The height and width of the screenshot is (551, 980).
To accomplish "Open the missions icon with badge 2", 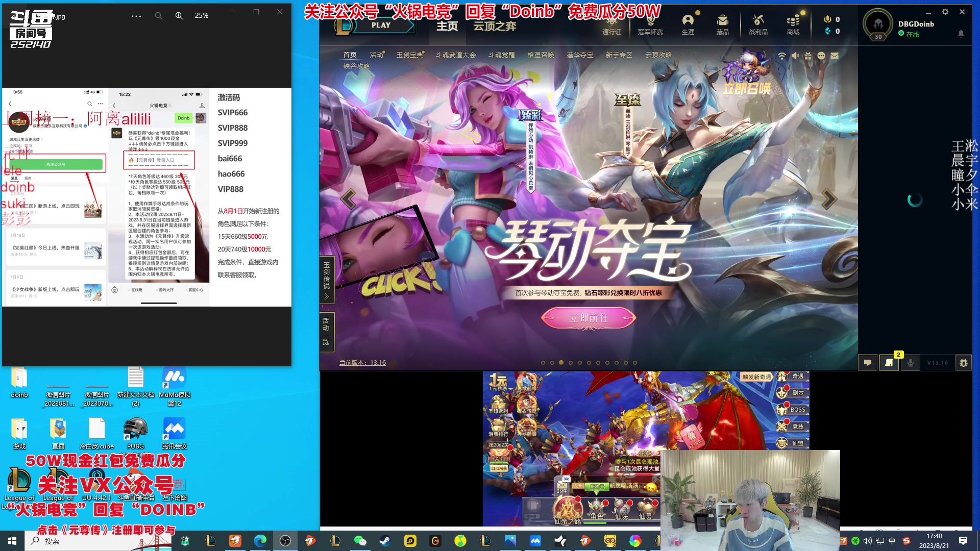I will (889, 363).
